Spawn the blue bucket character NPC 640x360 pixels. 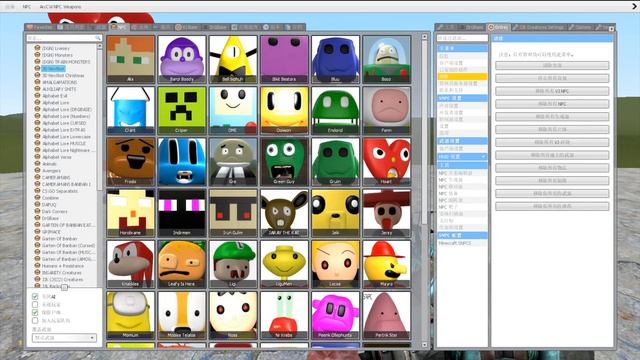tap(131, 111)
